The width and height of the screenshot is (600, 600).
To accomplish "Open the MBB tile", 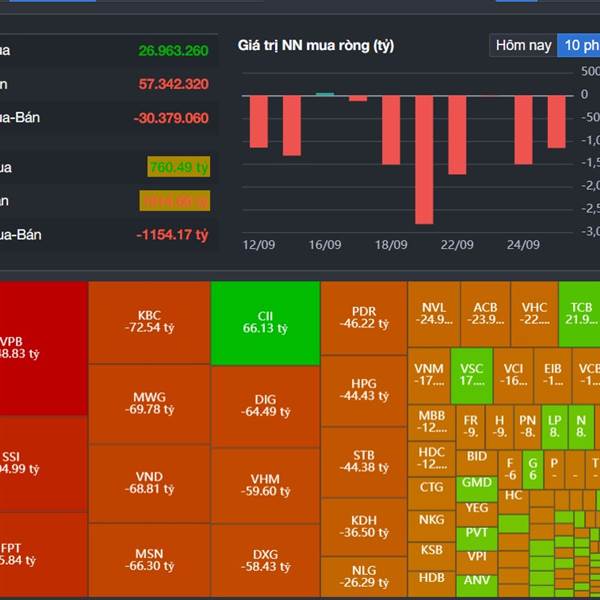I will (x=432, y=422).
